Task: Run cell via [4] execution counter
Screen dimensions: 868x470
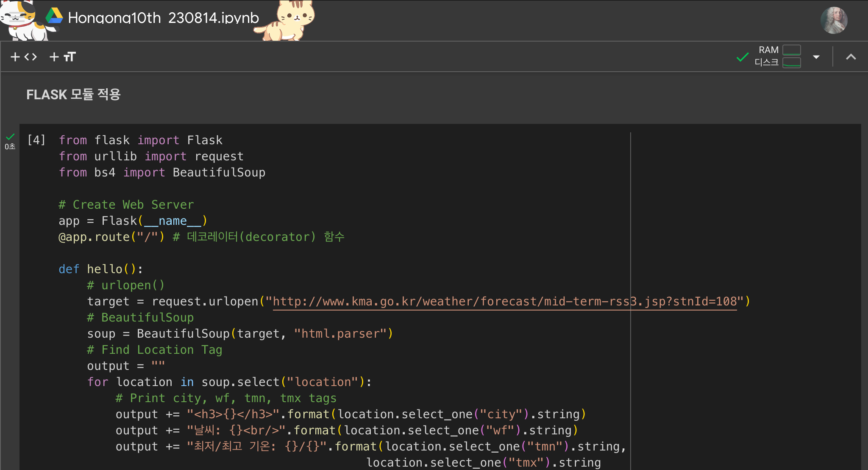Action: coord(36,140)
